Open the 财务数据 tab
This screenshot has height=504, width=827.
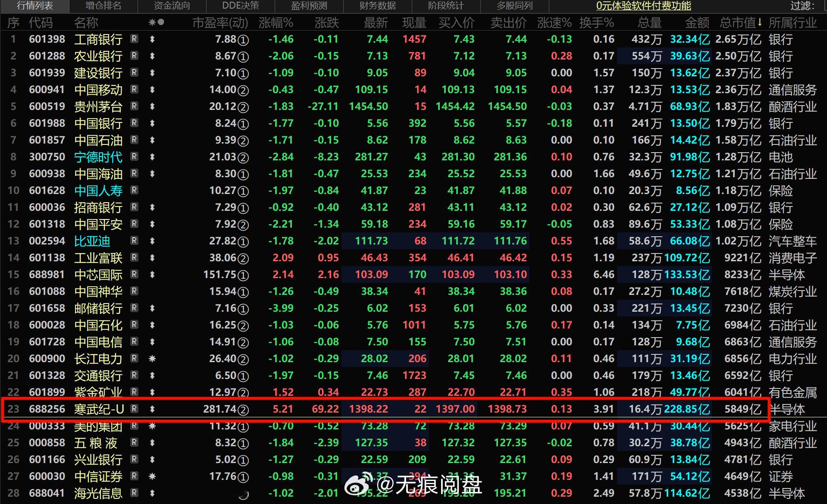tap(378, 6)
